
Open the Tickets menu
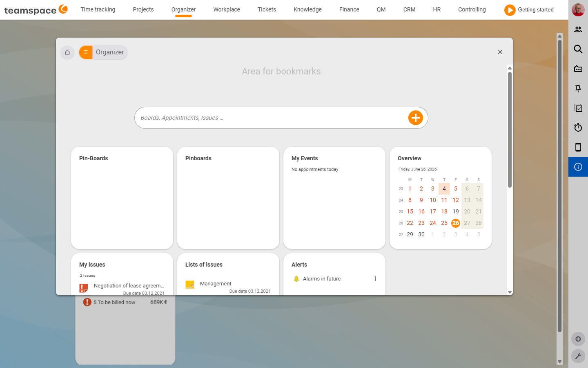coord(267,9)
